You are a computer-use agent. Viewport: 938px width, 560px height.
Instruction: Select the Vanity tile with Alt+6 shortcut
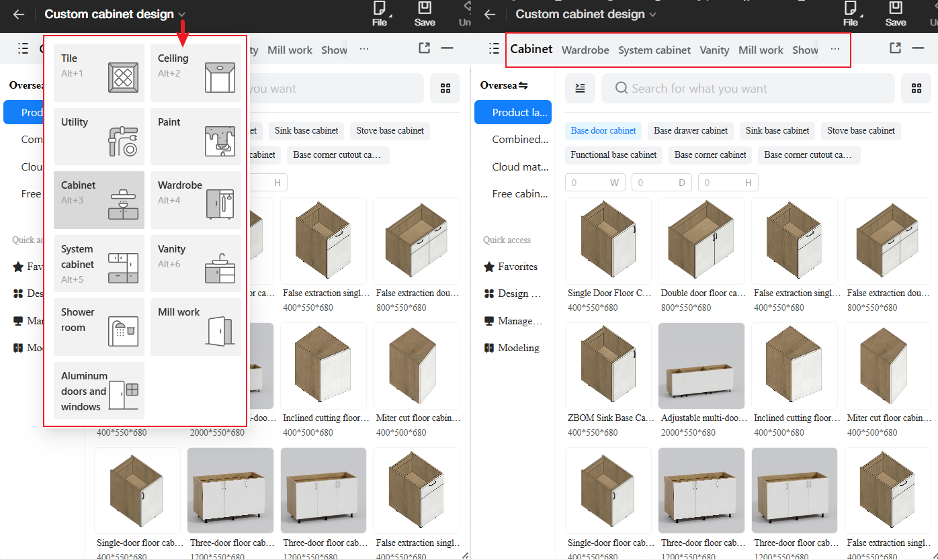(196, 263)
